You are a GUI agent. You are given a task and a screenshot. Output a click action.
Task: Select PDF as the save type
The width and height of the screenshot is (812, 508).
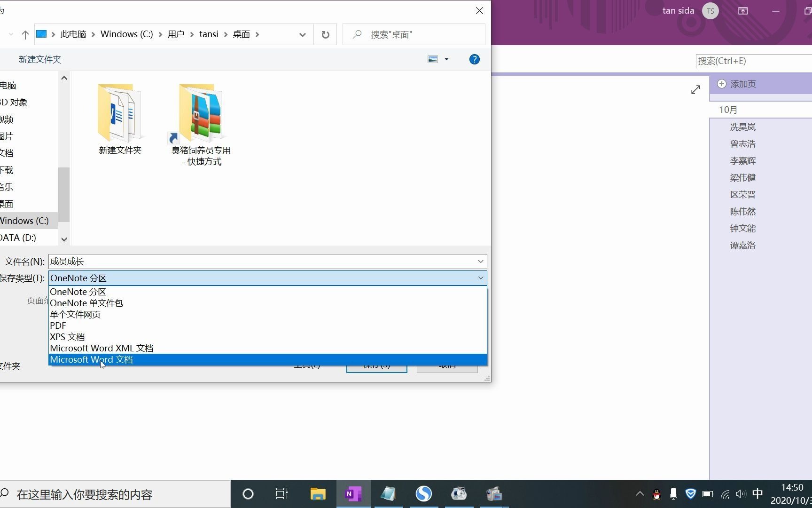[268, 325]
